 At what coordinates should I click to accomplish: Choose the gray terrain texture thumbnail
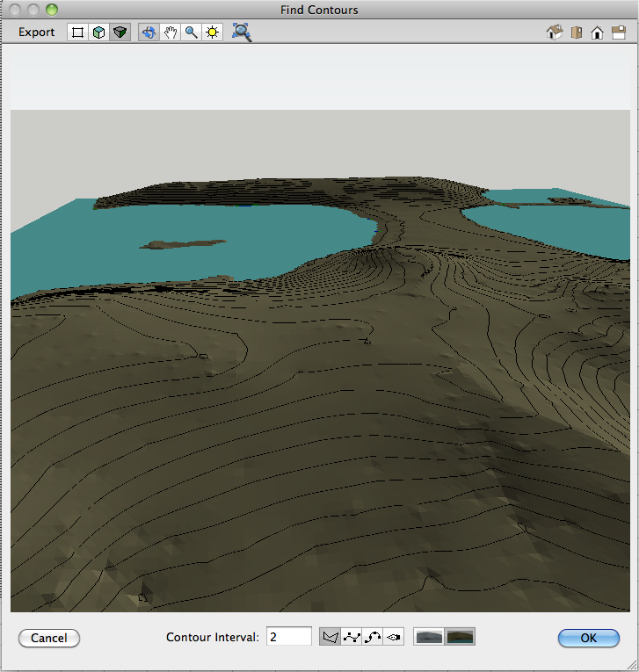pos(429,637)
